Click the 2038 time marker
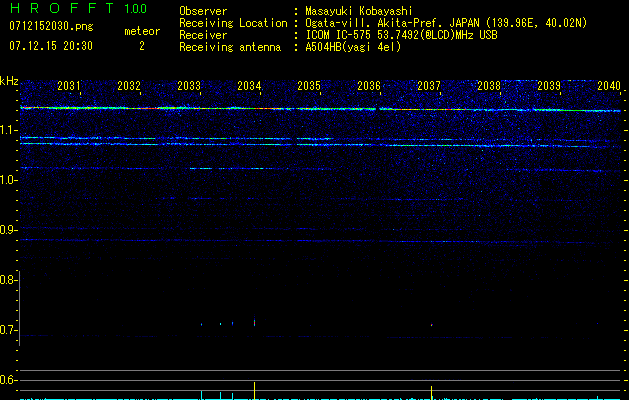 pos(489,86)
